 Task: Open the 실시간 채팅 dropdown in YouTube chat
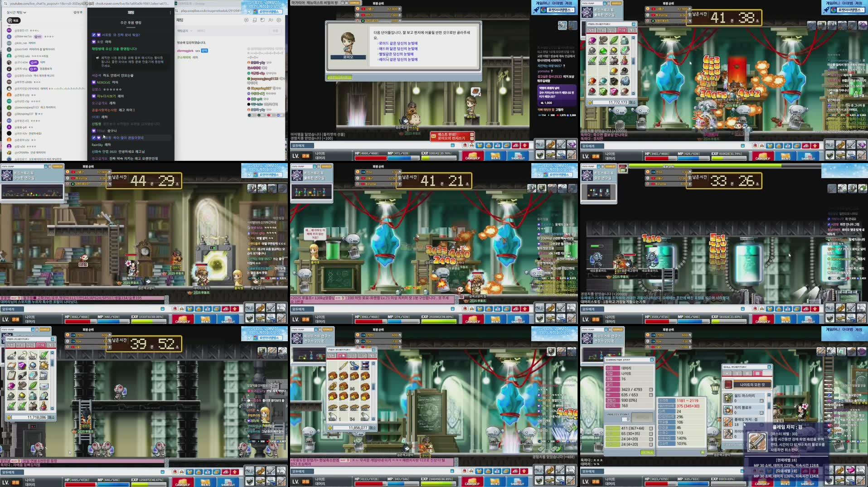pyautogui.click(x=16, y=13)
